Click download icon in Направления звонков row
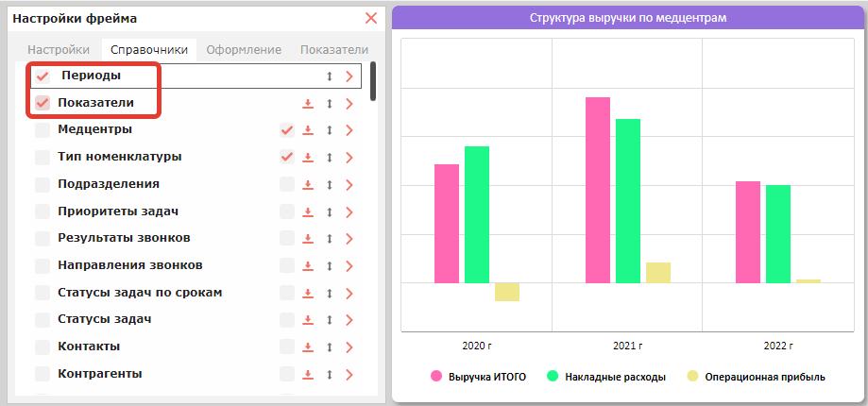Screen dimensions: 868x406 coord(308,266)
